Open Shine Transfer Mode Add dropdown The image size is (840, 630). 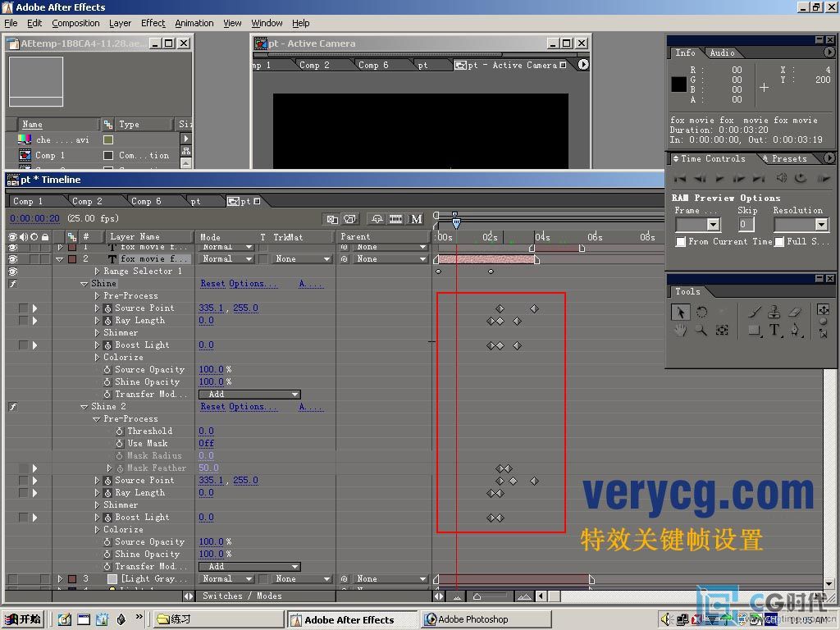249,395
